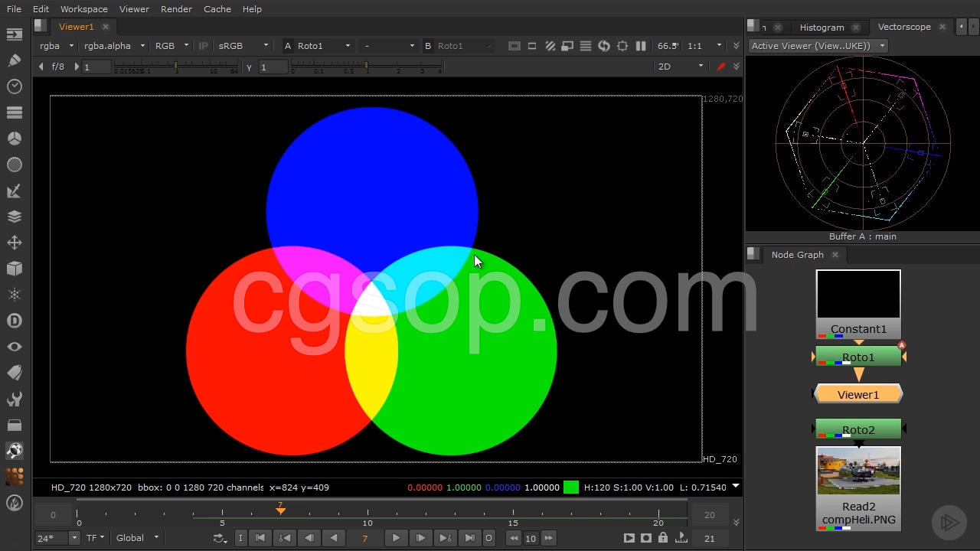Jump to the last frame
The width and height of the screenshot is (980, 551).
coord(470,538)
